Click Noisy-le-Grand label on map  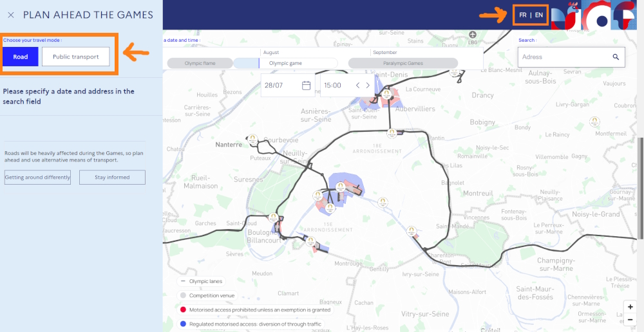click(596, 214)
